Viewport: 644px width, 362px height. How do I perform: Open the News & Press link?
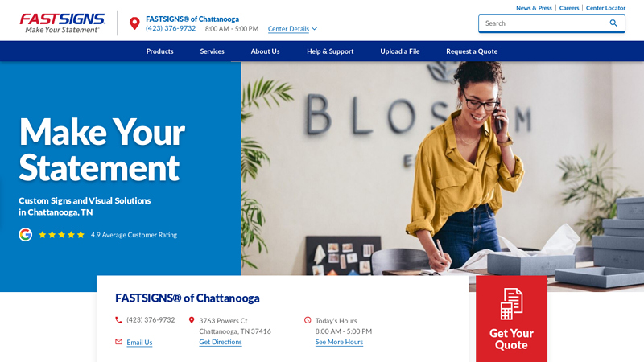click(x=534, y=8)
